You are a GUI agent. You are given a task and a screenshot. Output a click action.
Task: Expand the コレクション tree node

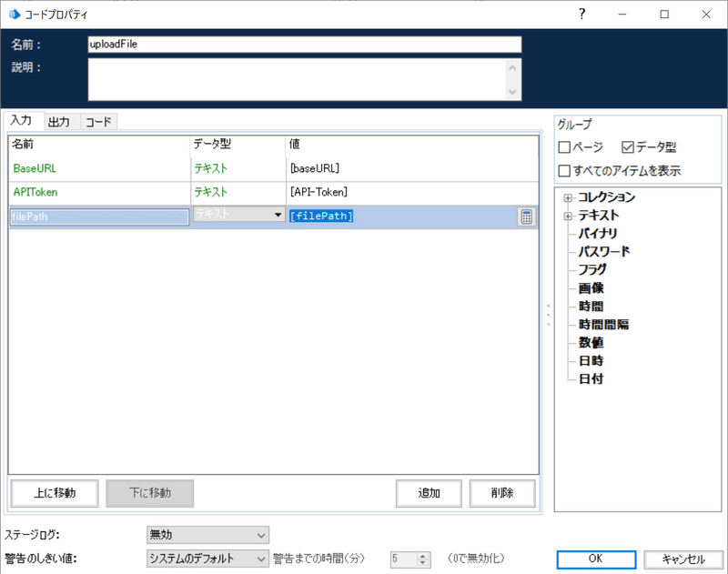click(568, 198)
